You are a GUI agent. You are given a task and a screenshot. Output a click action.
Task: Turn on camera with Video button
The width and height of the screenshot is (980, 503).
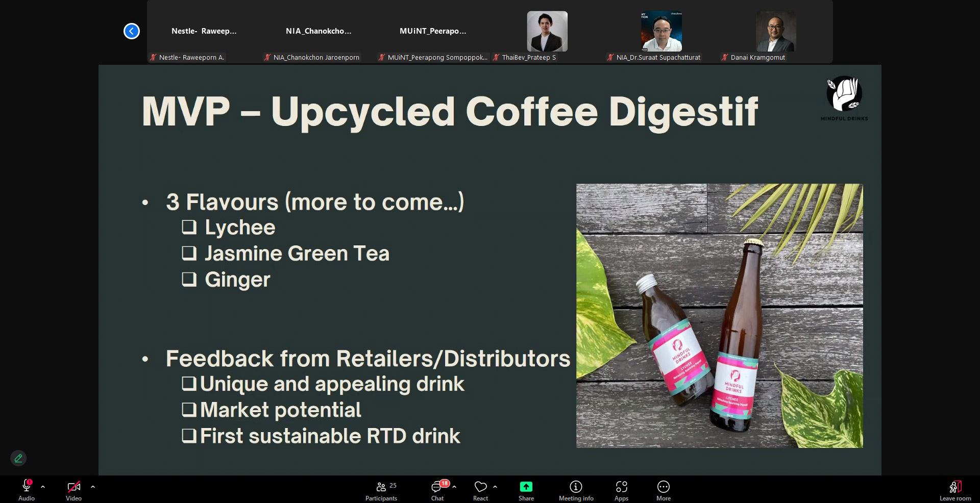(73, 490)
